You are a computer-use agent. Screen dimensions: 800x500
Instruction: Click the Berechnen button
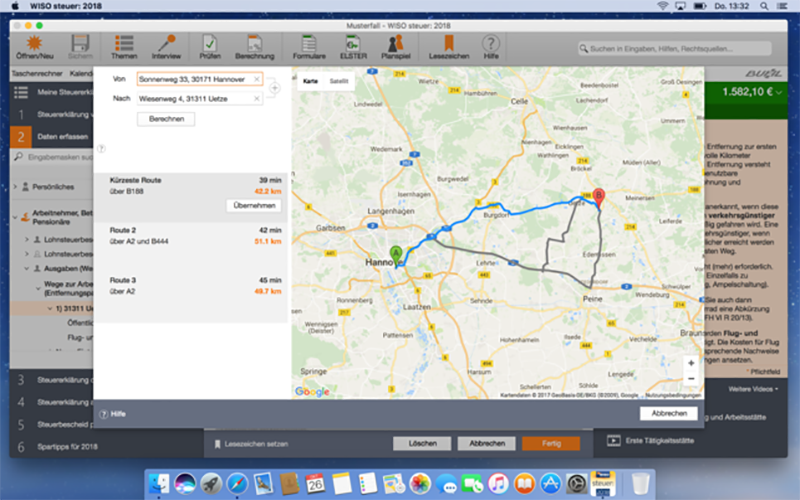pos(166,119)
